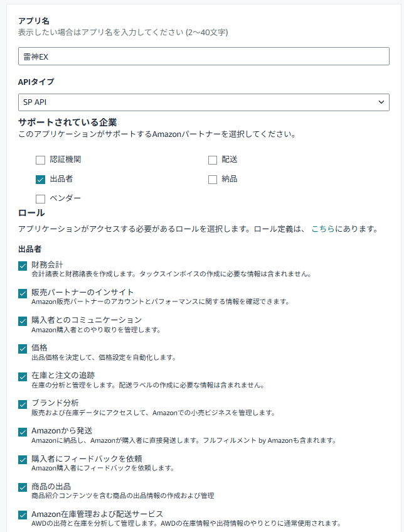Click the 購入者とのコミュニケーション label text

87,320
